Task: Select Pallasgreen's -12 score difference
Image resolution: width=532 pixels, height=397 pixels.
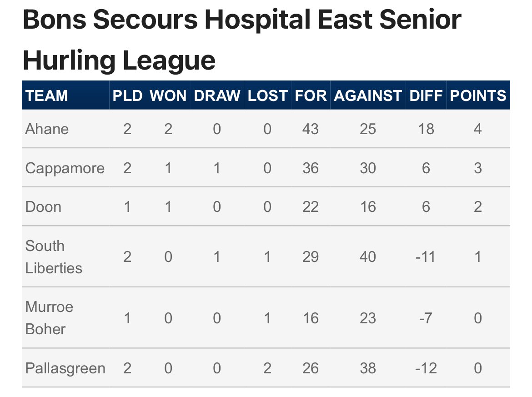Action: tap(426, 368)
